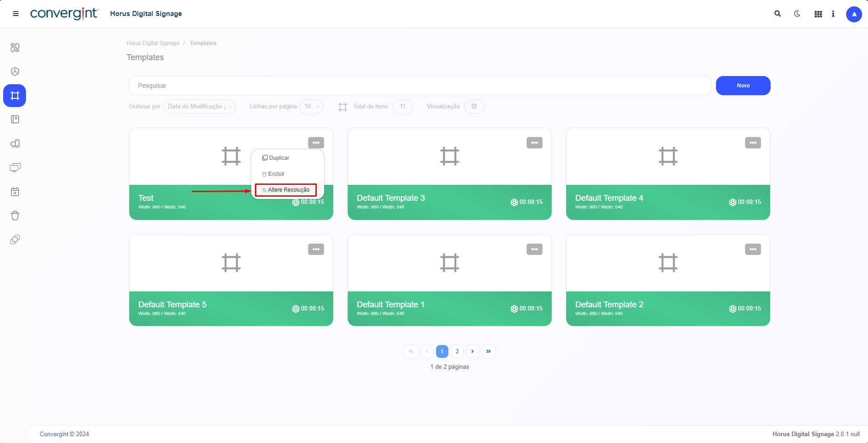The image size is (868, 443).
Task: Click the search magnifier icon
Action: click(777, 14)
